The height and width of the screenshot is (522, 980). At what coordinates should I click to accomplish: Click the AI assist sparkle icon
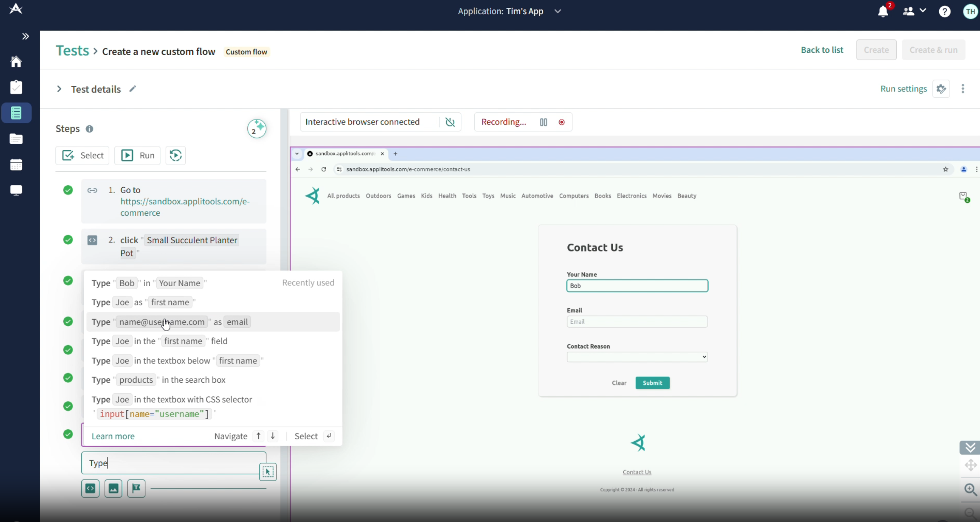tap(257, 129)
